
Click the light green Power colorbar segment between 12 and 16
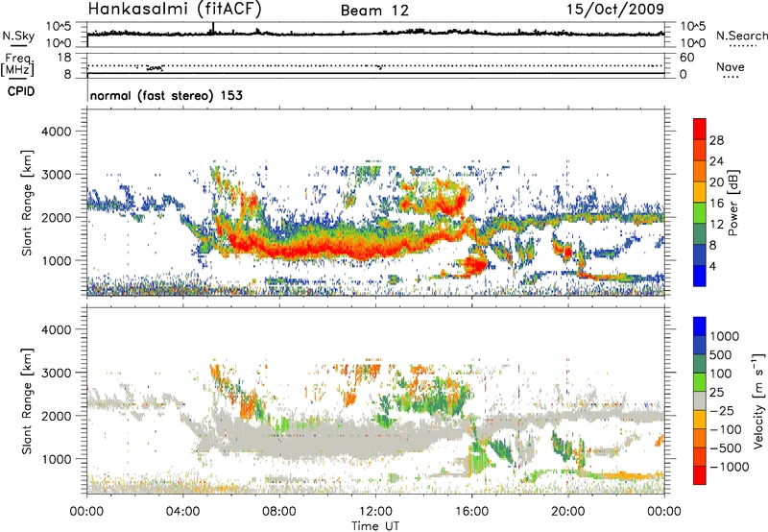700,212
